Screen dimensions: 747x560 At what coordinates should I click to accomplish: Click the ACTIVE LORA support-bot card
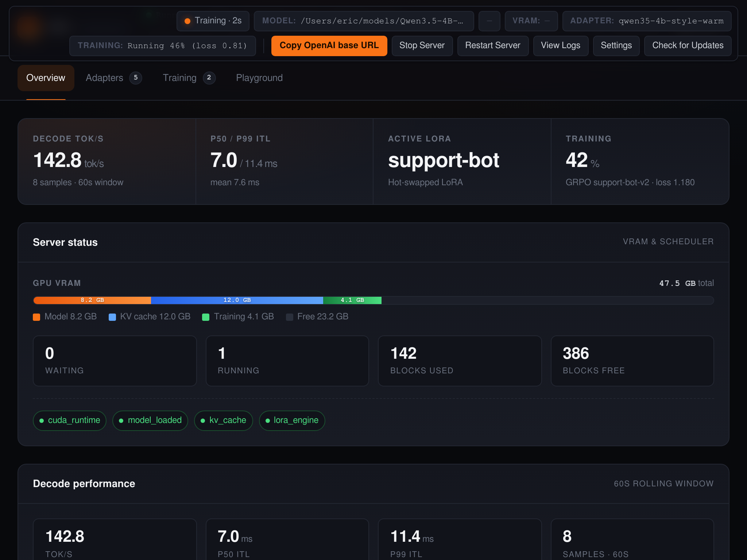[x=462, y=161]
